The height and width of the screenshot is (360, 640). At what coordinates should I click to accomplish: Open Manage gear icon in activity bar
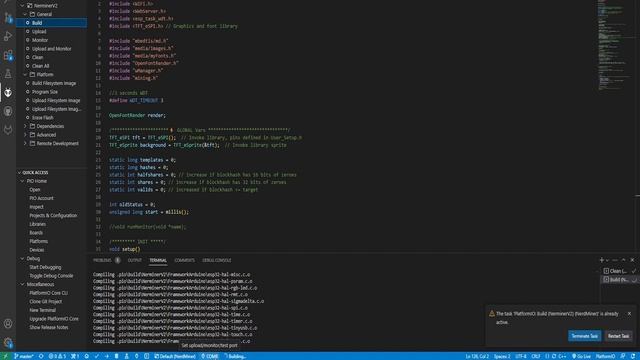tap(8, 342)
